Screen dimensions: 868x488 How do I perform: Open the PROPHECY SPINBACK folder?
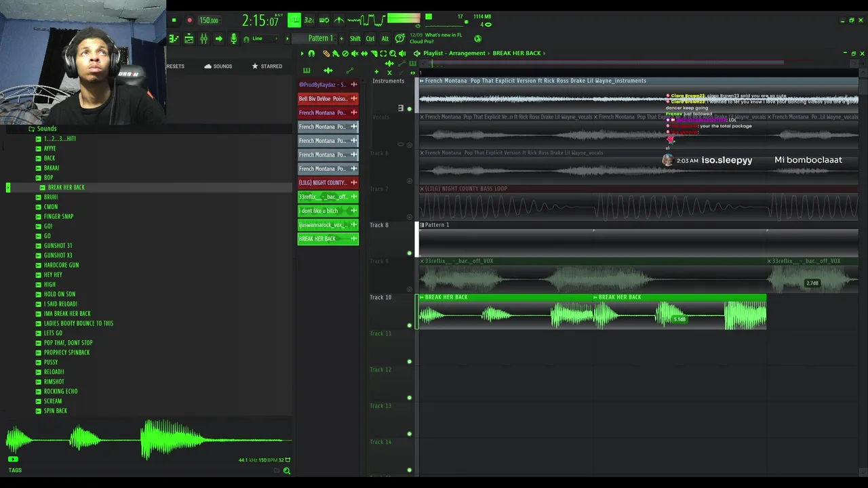62,352
